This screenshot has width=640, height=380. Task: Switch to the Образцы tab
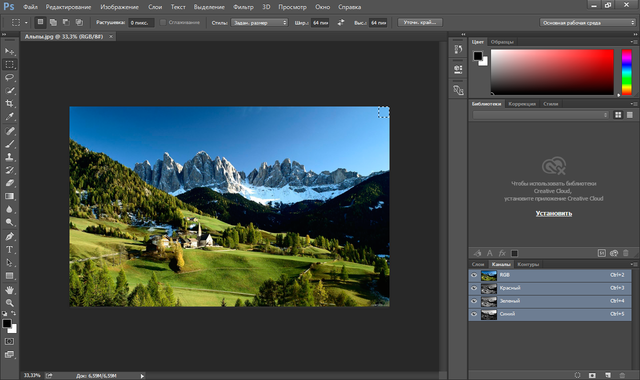(502, 42)
